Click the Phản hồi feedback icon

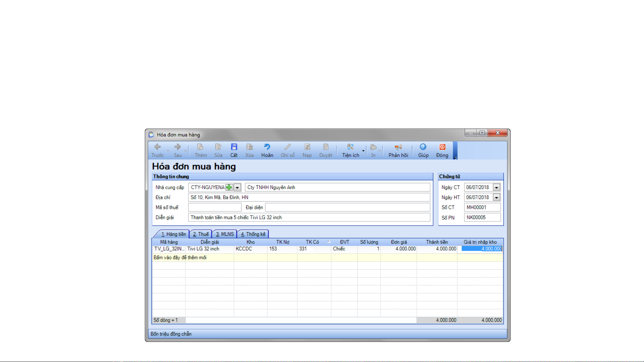click(398, 147)
